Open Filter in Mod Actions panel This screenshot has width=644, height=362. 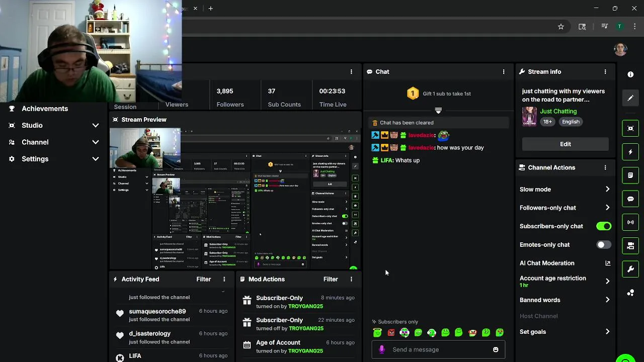pyautogui.click(x=331, y=279)
